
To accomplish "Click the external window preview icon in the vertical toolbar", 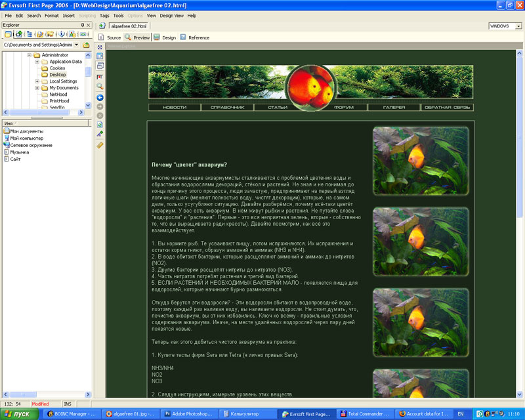I will (100, 56).
